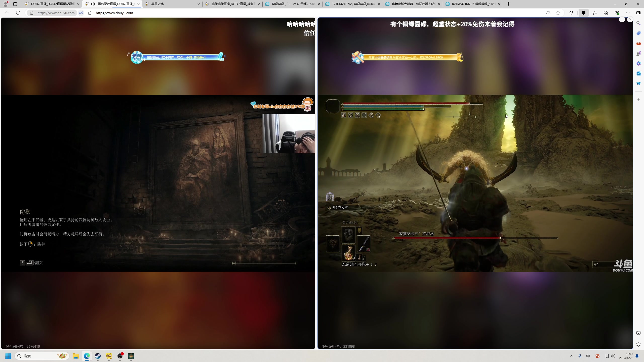Click the streamer webcam thumbnail in the left stream

[289, 133]
